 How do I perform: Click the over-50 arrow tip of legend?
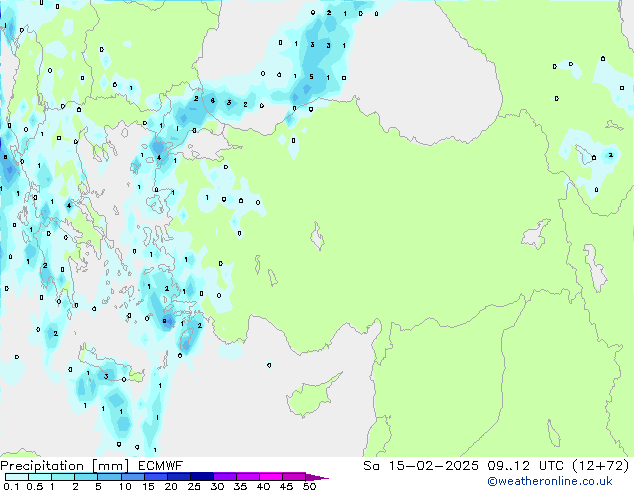(317, 477)
